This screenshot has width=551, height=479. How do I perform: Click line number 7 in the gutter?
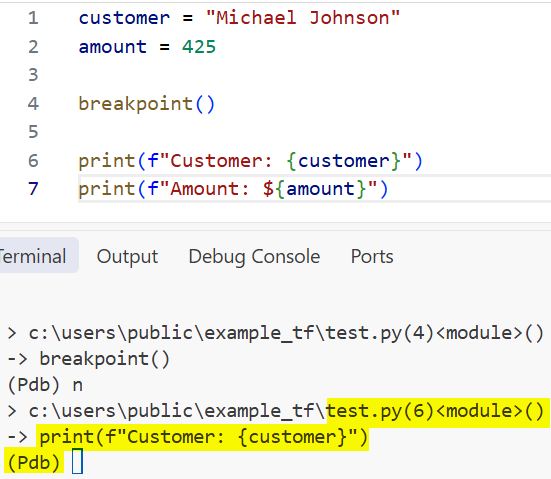(x=33, y=189)
